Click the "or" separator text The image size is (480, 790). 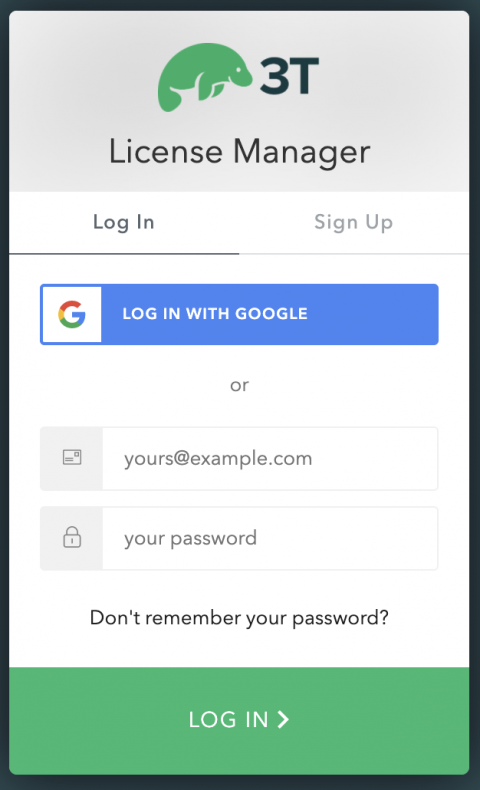[239, 385]
